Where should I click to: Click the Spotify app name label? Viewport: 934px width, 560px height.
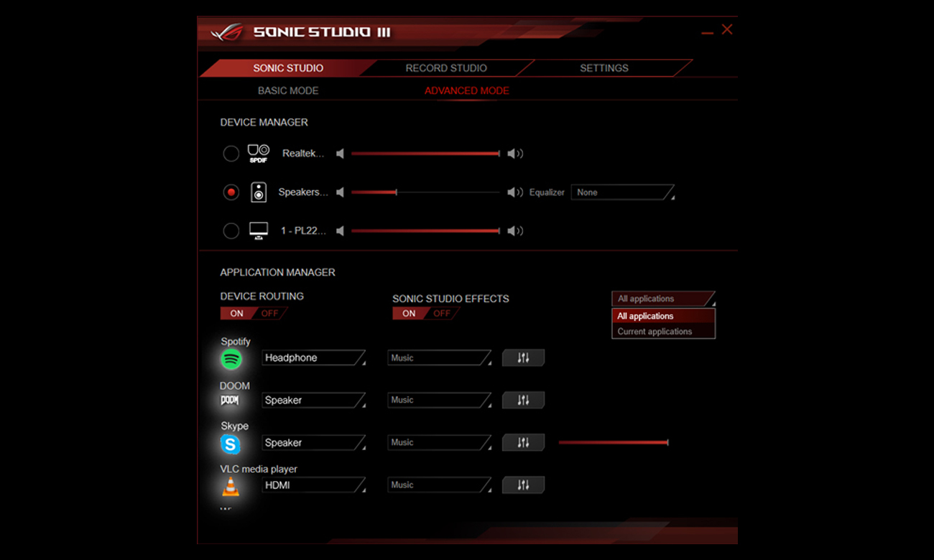(x=236, y=342)
